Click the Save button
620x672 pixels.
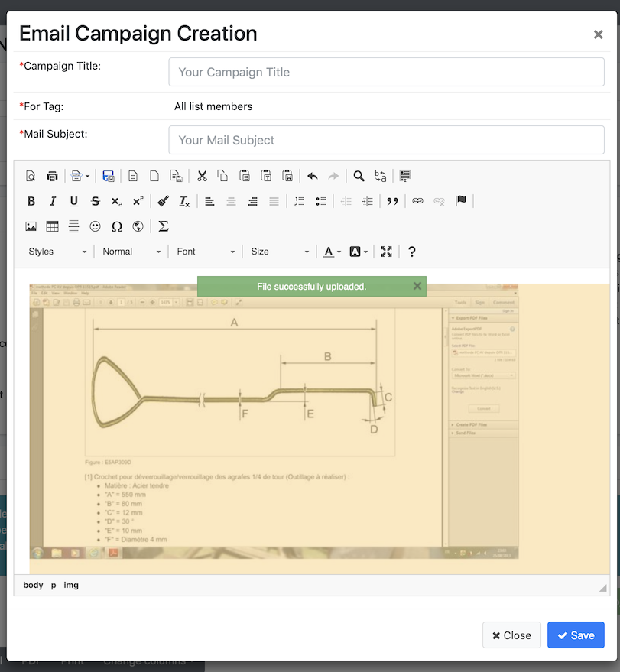(576, 635)
